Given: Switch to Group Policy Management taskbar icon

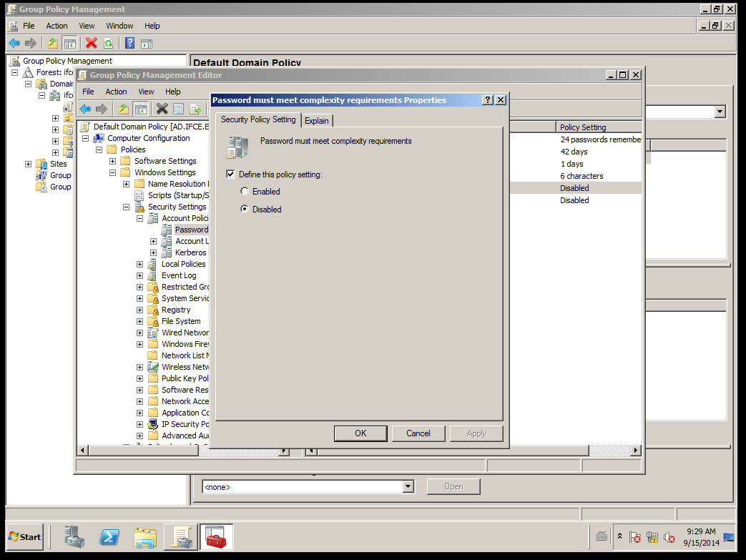Looking at the screenshot, I should (181, 536).
